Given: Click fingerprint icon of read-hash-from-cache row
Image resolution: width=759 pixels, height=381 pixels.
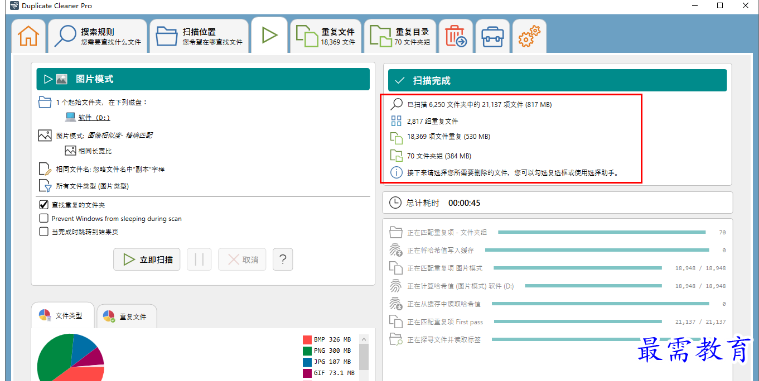Looking at the screenshot, I should [396, 304].
